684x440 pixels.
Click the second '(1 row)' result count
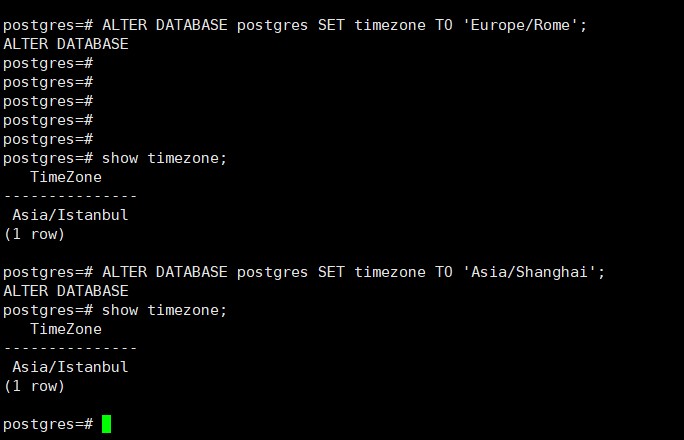point(34,386)
